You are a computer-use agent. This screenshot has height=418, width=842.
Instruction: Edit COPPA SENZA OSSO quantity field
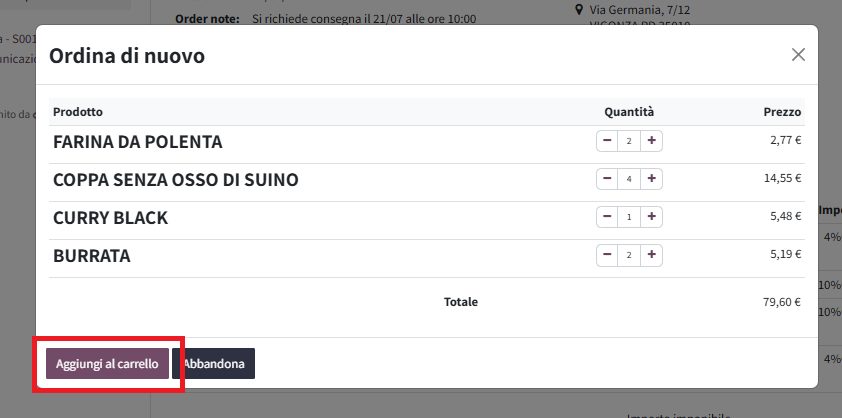[629, 179]
